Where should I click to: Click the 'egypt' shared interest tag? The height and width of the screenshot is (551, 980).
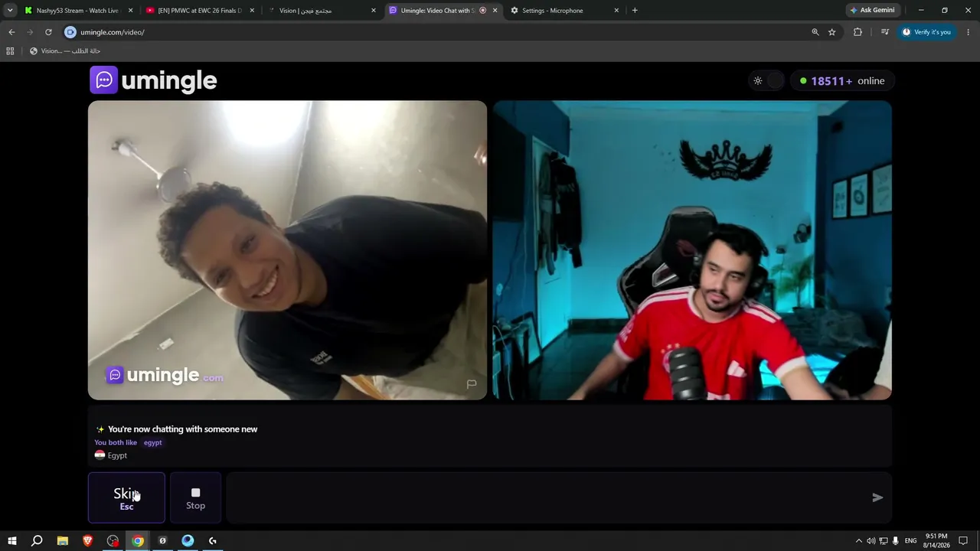coord(152,442)
